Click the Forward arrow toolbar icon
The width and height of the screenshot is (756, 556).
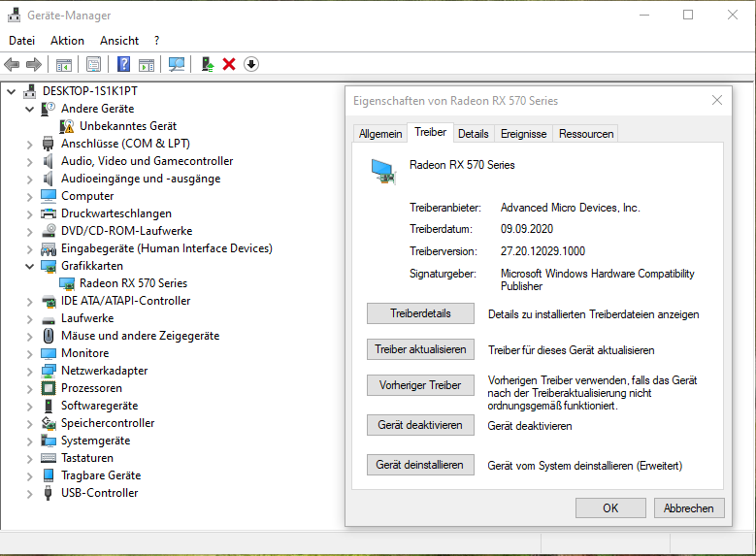pyautogui.click(x=34, y=64)
